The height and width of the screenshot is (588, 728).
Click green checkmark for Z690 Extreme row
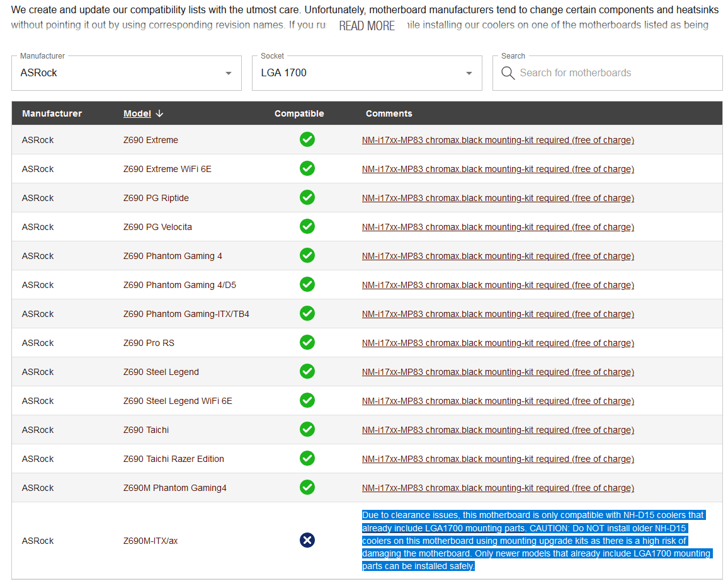(307, 139)
